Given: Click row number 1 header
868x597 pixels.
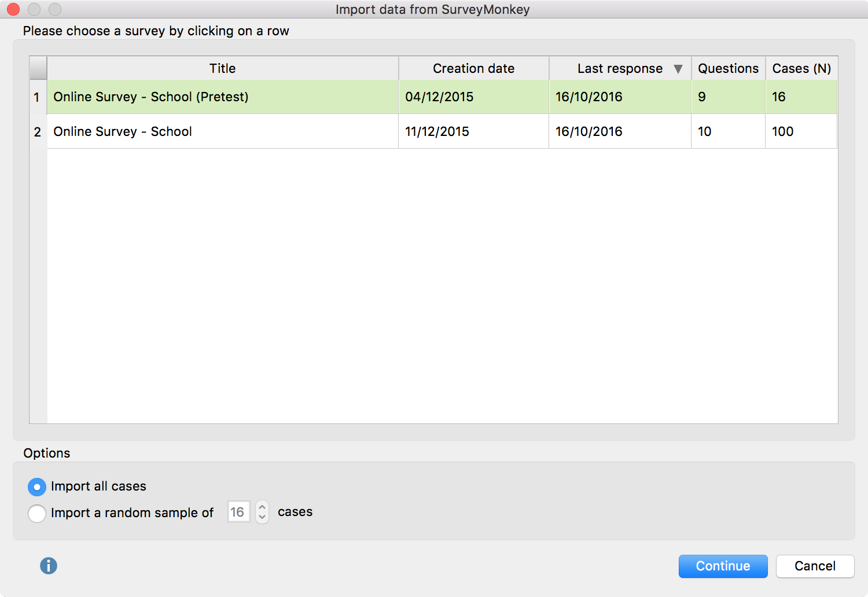Looking at the screenshot, I should 38,97.
